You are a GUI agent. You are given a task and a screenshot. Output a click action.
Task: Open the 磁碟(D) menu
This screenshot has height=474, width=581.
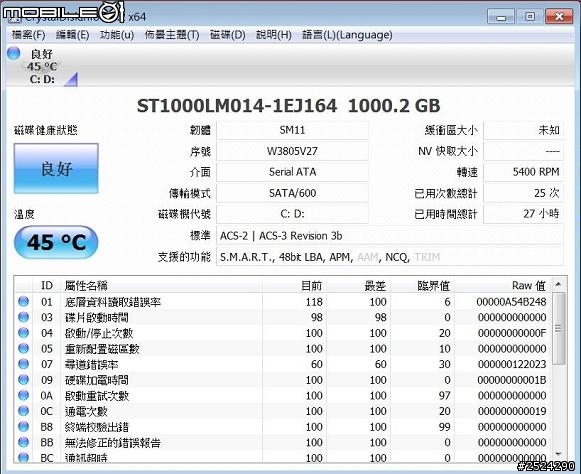pos(228,35)
